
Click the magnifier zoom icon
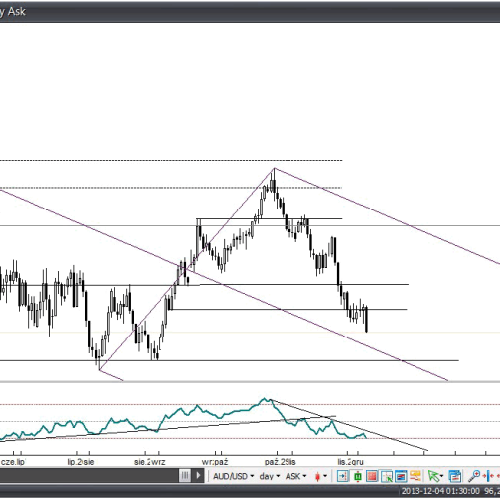click(474, 476)
